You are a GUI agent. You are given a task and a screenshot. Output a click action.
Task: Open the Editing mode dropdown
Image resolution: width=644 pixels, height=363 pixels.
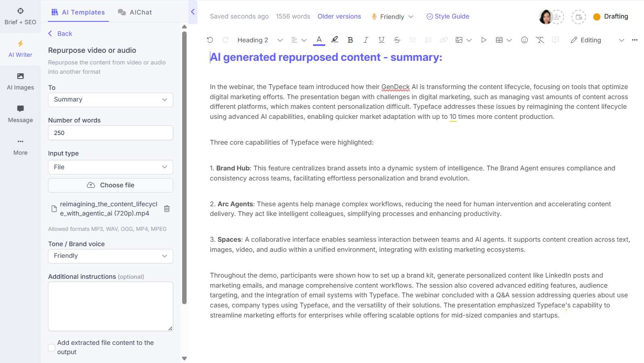[x=598, y=40]
